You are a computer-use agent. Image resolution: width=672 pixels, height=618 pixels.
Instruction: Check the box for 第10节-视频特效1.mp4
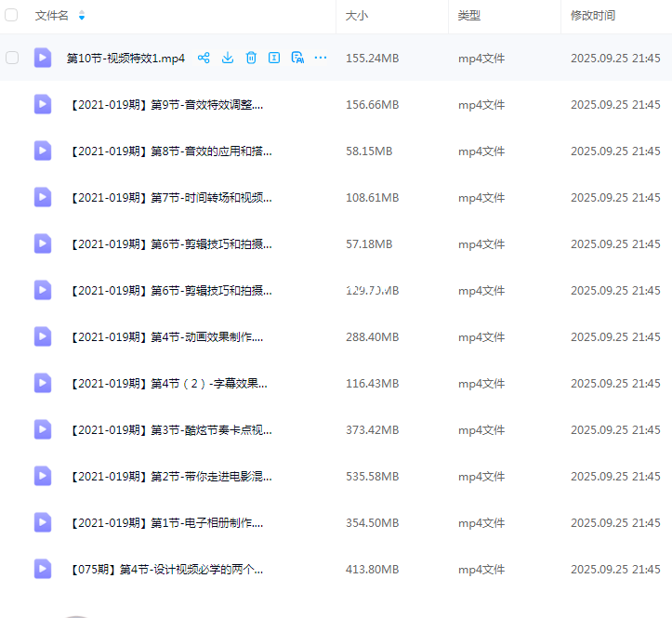[x=12, y=58]
